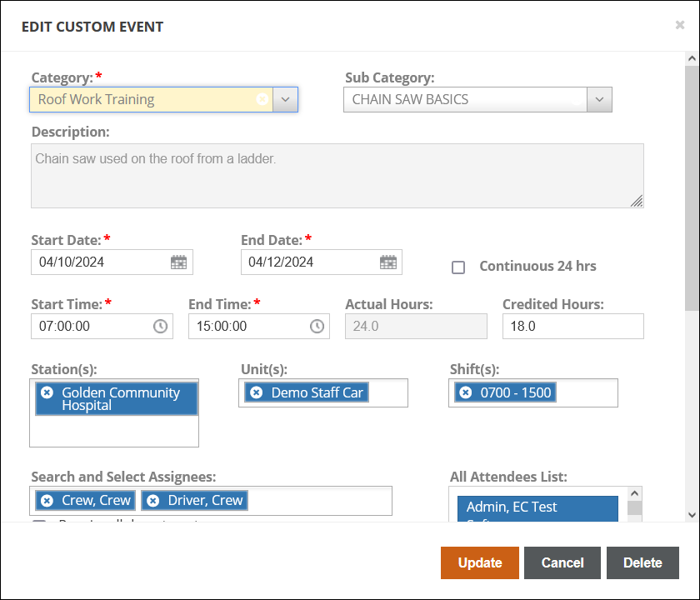Viewport: 700px width, 600px height.
Task: Remove the 0700 - 1500 shift tag
Action: pos(466,392)
